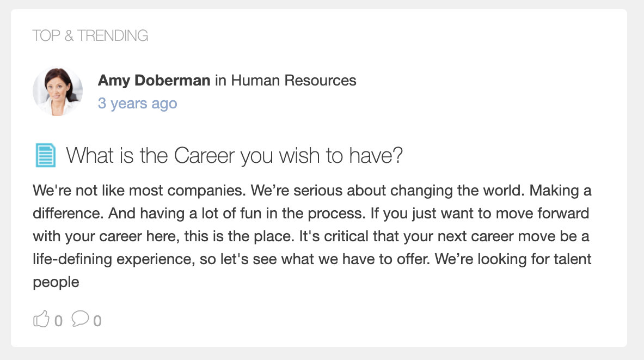Click the TOP & TRENDING heading
The height and width of the screenshot is (360, 644).
pos(90,36)
